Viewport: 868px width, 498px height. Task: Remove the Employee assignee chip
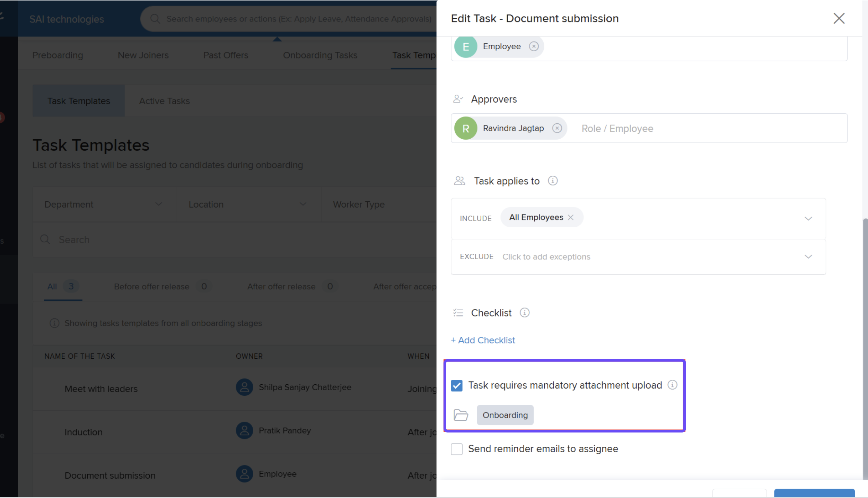(x=534, y=46)
